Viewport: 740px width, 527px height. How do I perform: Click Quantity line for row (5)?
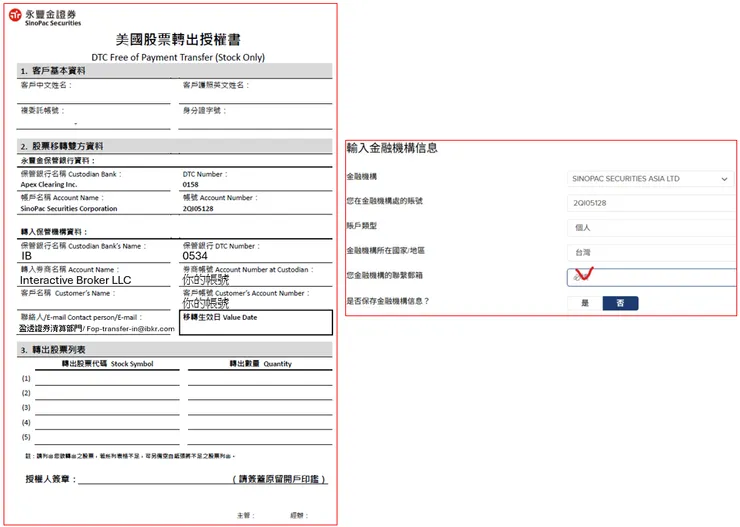click(260, 438)
